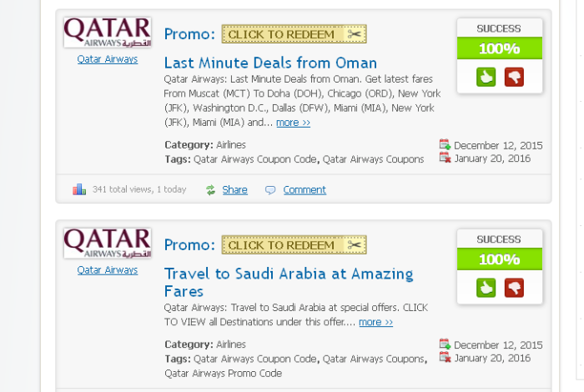Image resolution: width=584 pixels, height=392 pixels.
Task: Click the green 100% success bar of Oman deal
Action: [x=500, y=48]
